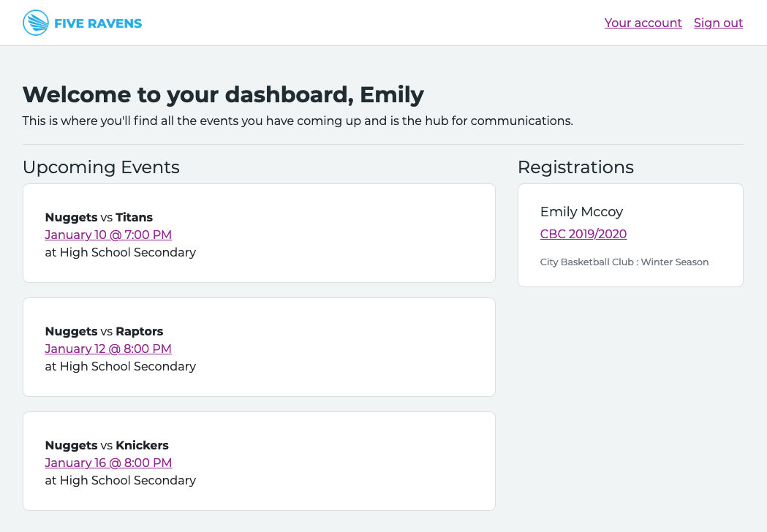Click the City Basketball Club : Winter Season text
The height and width of the screenshot is (532, 767).
pos(624,262)
